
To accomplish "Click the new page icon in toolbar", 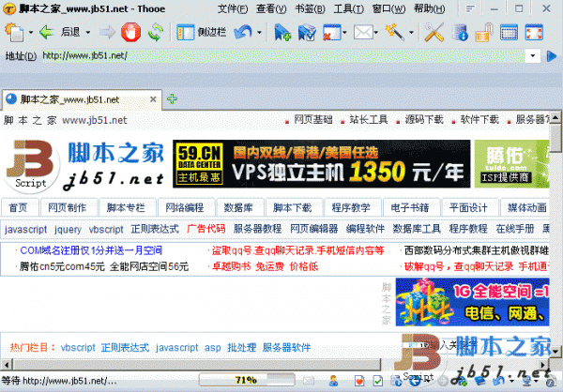I will (14, 32).
